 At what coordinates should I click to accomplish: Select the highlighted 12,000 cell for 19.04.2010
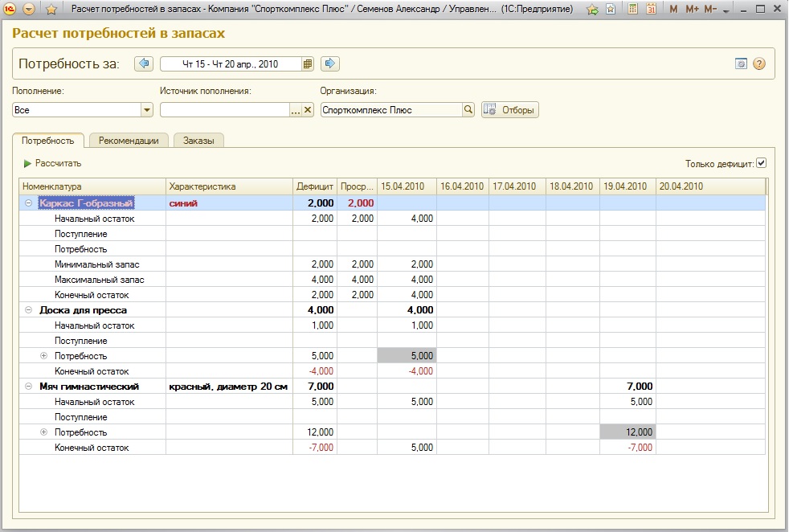coord(628,432)
